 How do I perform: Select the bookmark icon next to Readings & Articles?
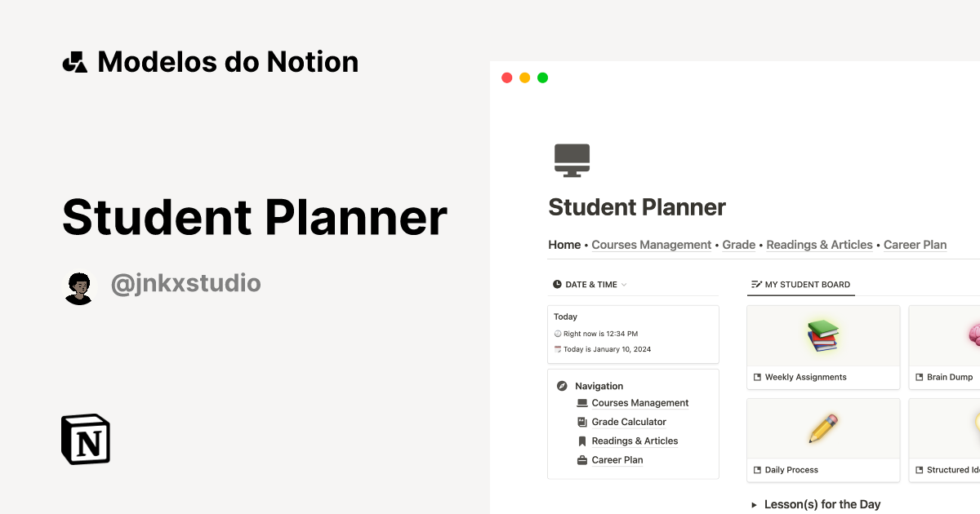point(582,441)
